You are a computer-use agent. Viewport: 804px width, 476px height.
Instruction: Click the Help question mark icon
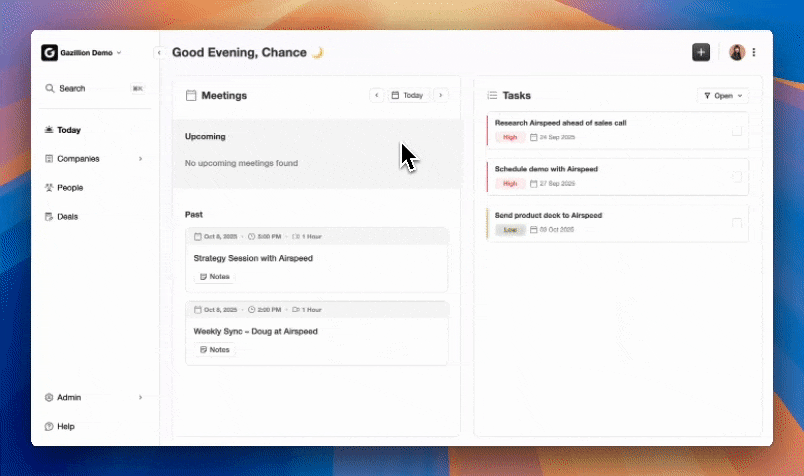49,426
